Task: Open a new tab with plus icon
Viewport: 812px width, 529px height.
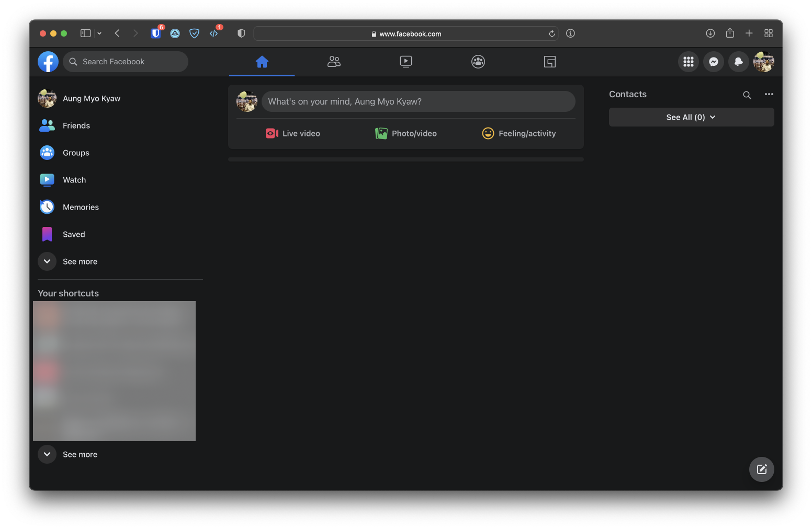Action: click(x=749, y=33)
